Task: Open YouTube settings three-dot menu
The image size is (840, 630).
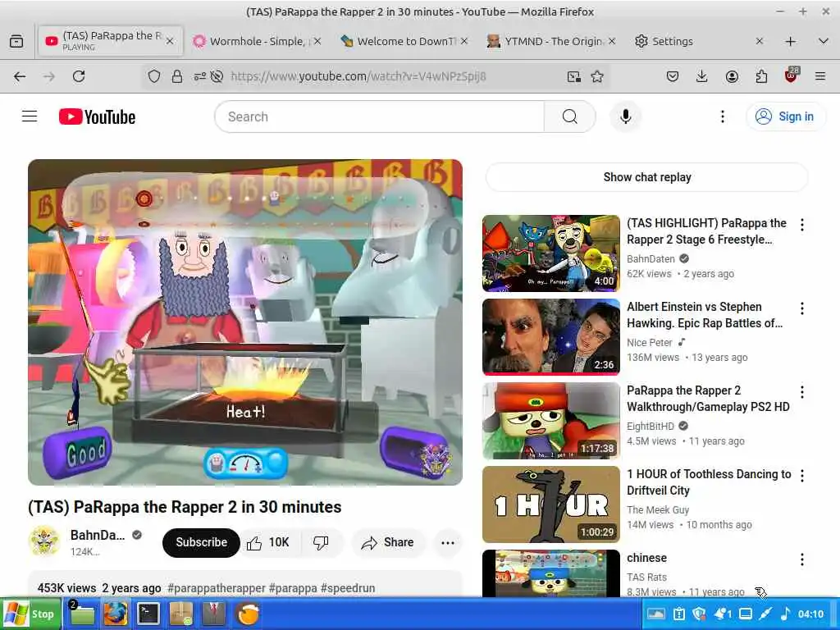Action: pos(722,116)
